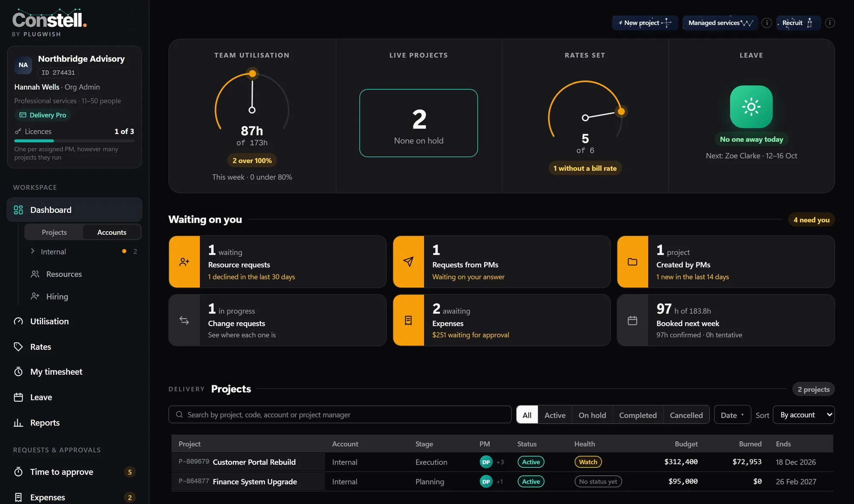
Task: Click the NA organisation avatar
Action: pos(23,65)
